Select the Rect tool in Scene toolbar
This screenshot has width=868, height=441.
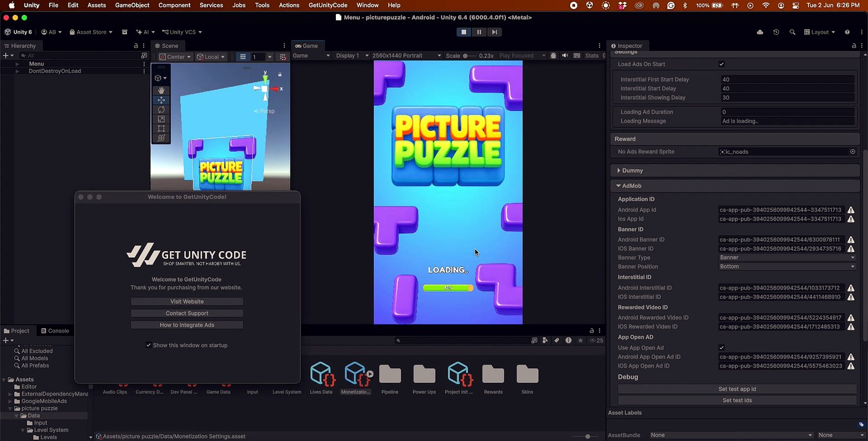point(161,129)
